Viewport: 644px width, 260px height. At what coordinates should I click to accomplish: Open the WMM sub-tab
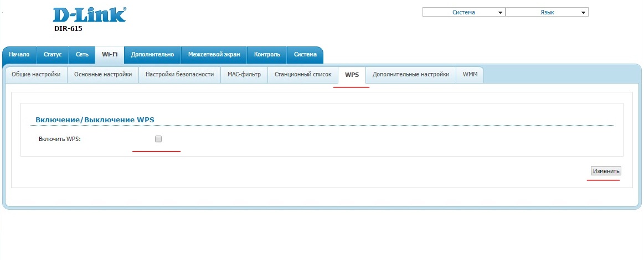470,75
